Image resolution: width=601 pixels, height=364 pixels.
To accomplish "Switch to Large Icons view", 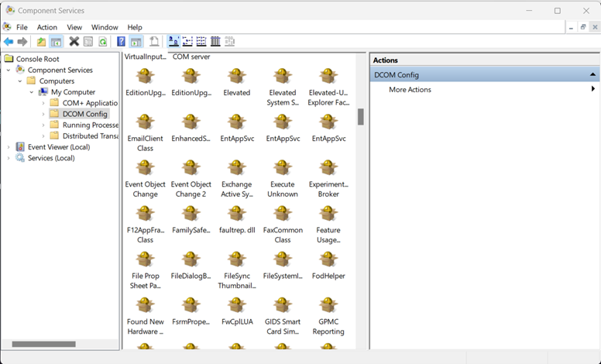I will (x=174, y=41).
